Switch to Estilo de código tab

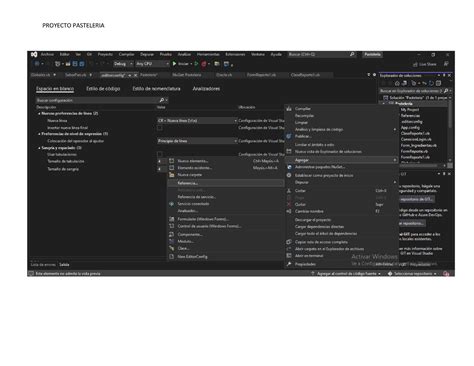103,89
